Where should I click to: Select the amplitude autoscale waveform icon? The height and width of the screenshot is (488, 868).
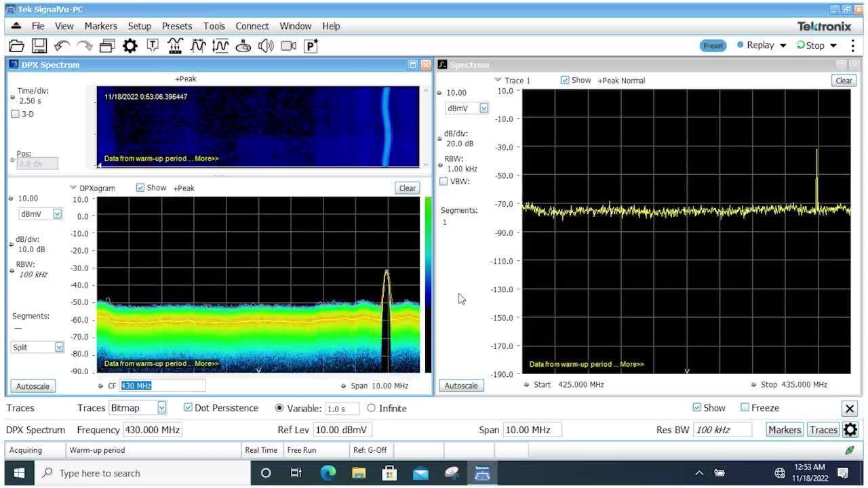coord(220,45)
